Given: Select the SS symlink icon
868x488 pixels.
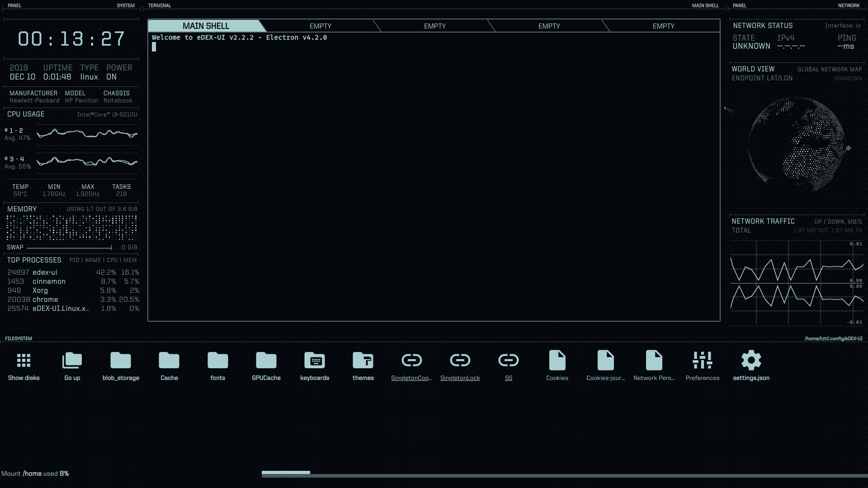Looking at the screenshot, I should pos(509,360).
